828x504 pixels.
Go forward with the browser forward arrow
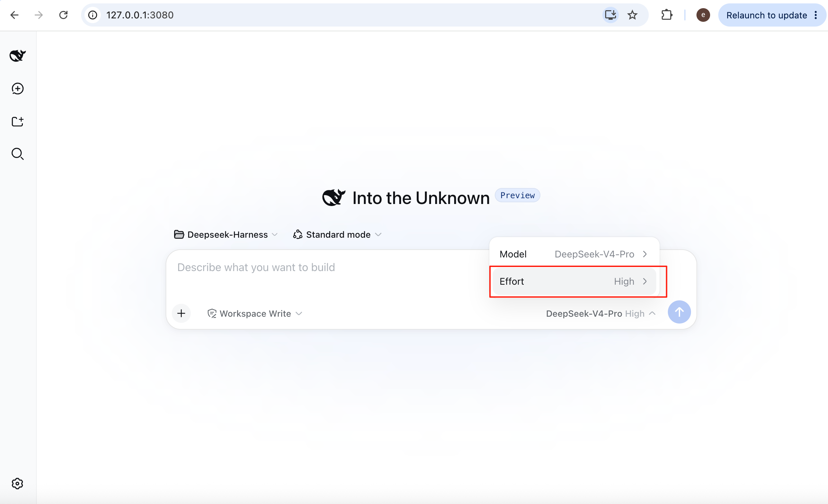(39, 15)
